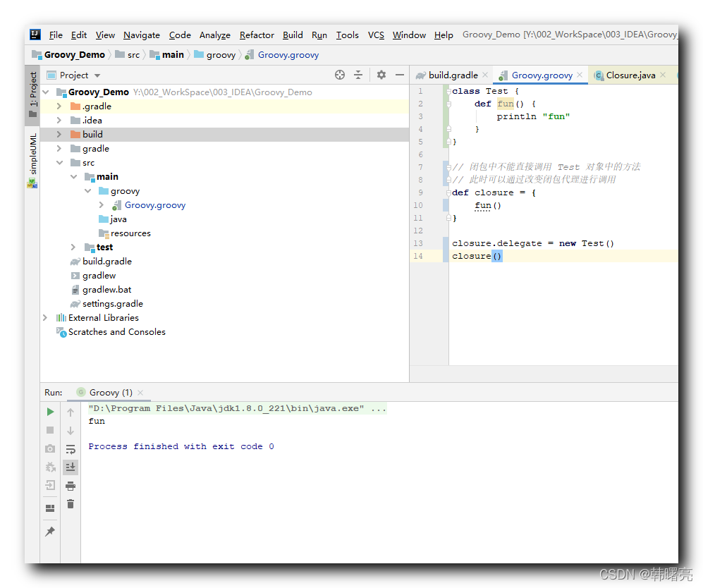Click main in the breadcrumb bar
Viewport: 703px width, 588px height.
[173, 55]
